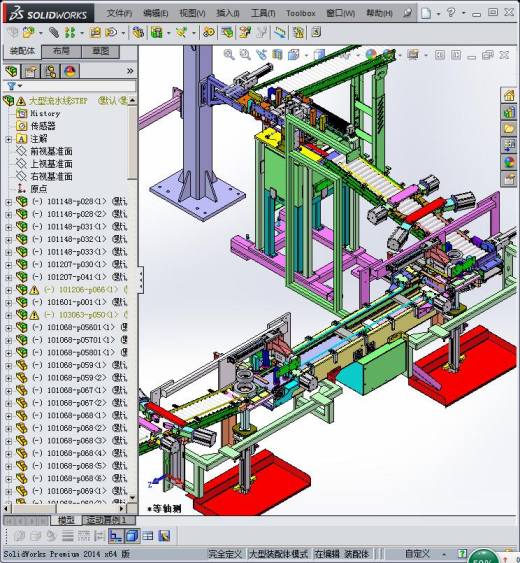
Task: Select the 上视基准面 plane
Action: [51, 164]
